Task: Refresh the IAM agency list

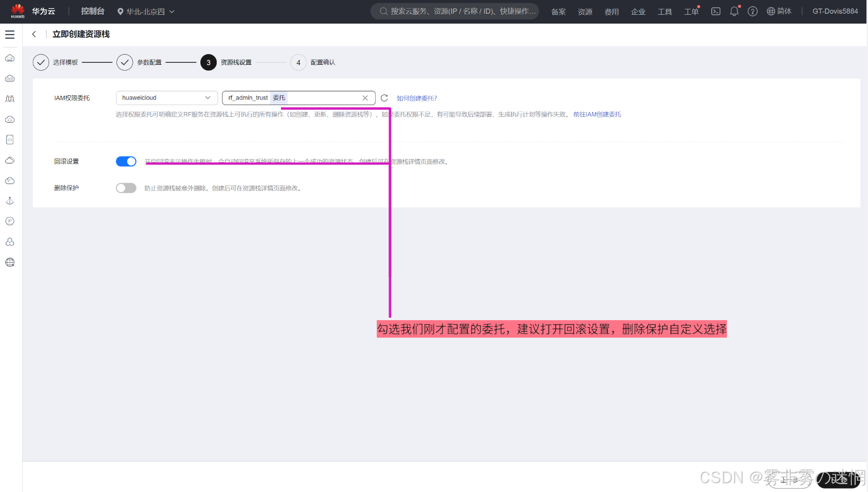Action: [384, 98]
